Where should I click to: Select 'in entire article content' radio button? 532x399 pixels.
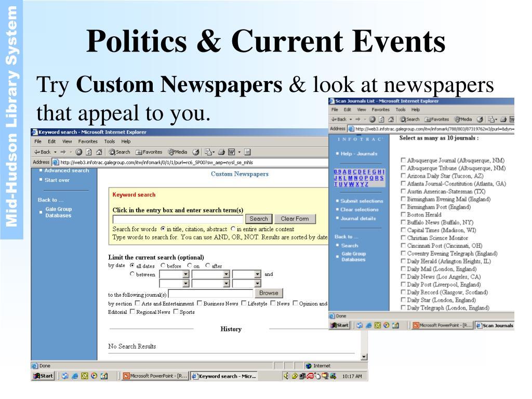(233, 229)
